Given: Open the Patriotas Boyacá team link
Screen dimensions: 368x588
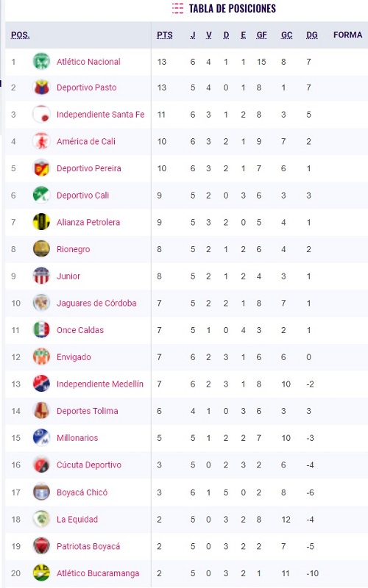Looking at the screenshot, I should pos(88,546).
